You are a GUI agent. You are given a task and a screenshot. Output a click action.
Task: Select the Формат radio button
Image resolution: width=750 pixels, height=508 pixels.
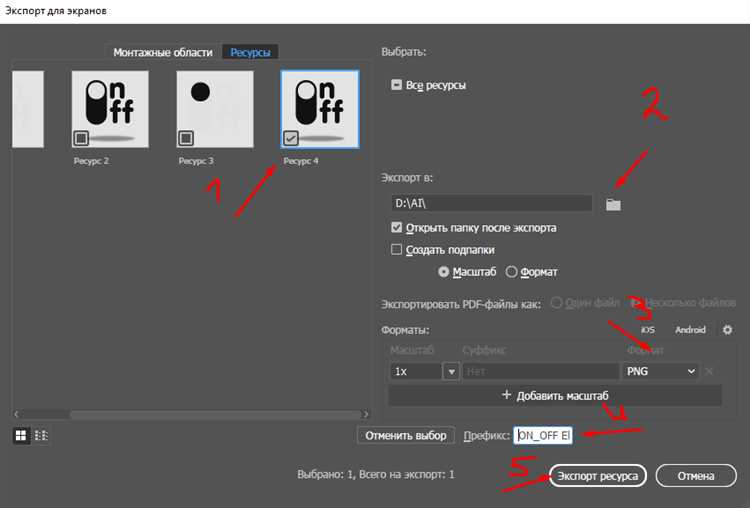point(511,272)
